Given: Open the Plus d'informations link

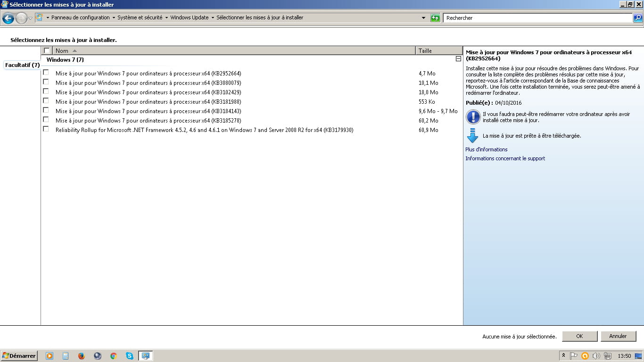Looking at the screenshot, I should point(487,149).
